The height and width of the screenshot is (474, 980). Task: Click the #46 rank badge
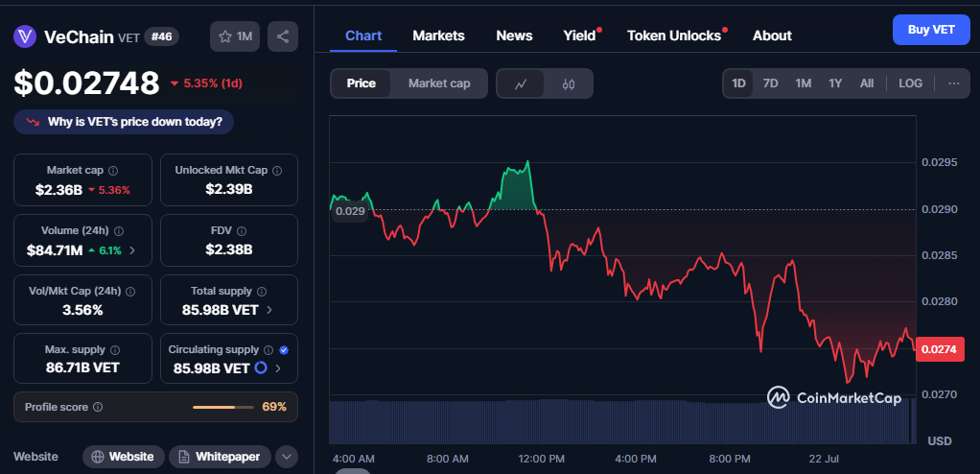[x=162, y=36]
